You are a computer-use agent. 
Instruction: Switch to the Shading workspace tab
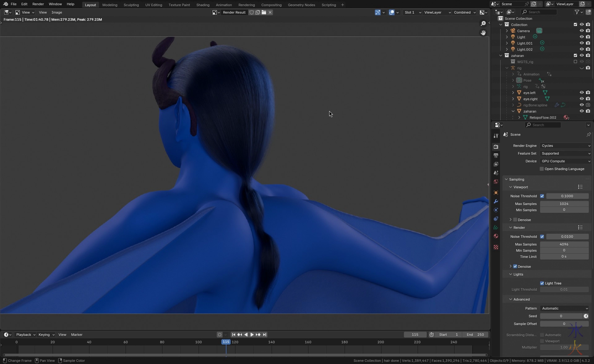[203, 5]
